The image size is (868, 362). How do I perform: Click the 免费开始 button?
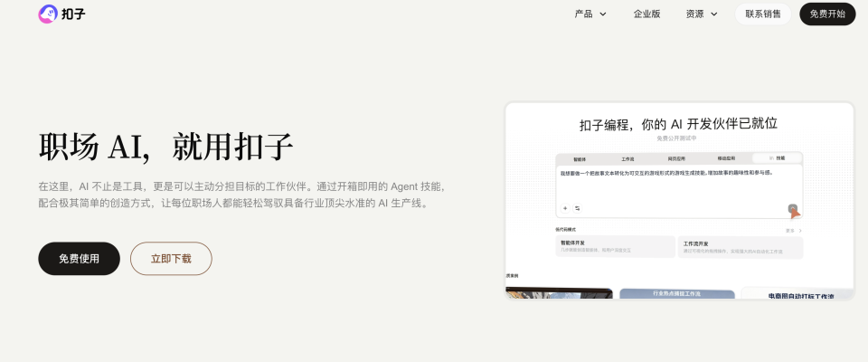[827, 14]
